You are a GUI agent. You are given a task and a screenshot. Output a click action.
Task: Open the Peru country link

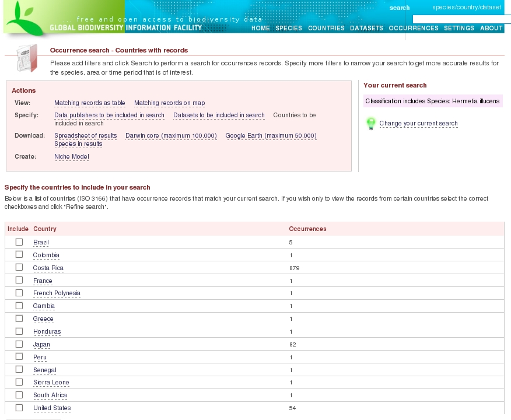pyautogui.click(x=40, y=357)
